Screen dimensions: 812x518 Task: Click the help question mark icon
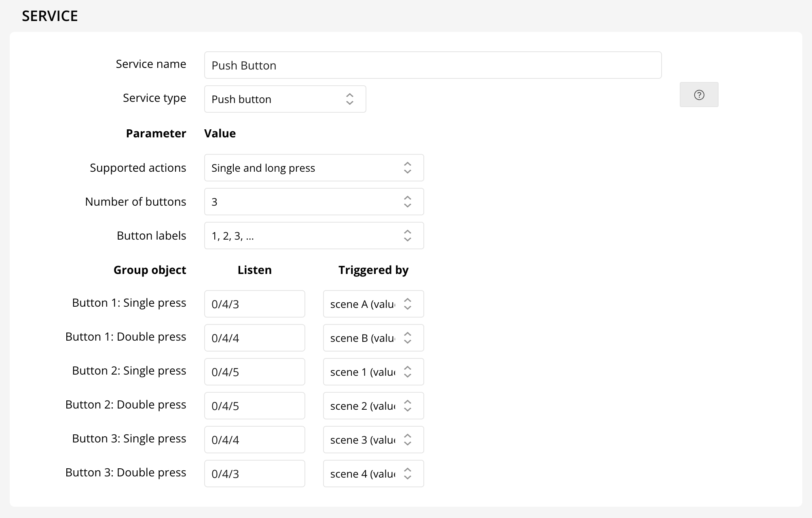tap(699, 95)
